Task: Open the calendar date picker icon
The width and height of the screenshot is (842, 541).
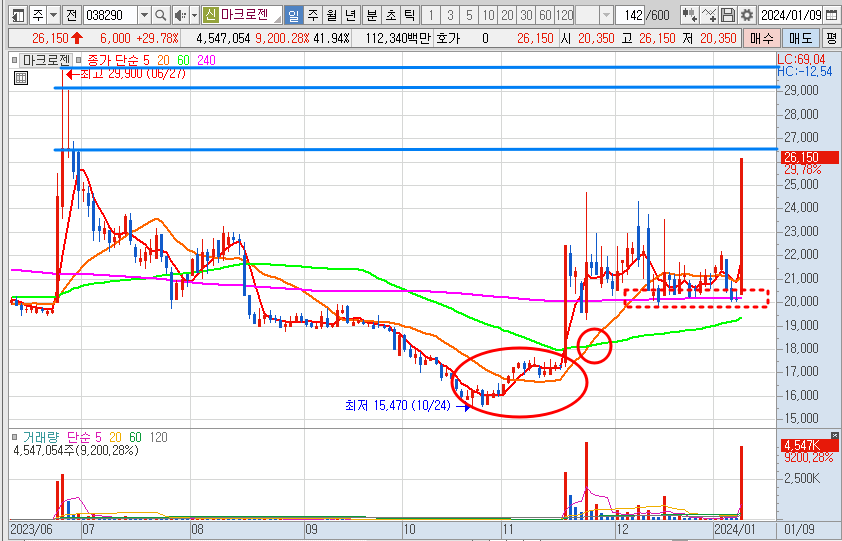Action: pos(832,15)
